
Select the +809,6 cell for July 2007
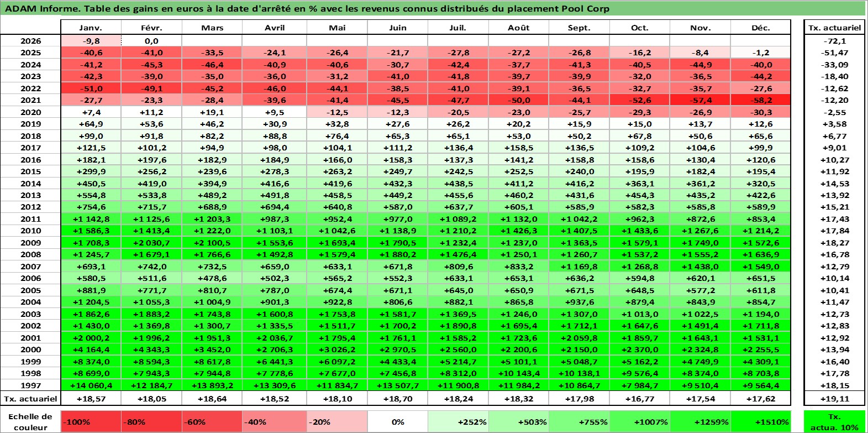458,267
